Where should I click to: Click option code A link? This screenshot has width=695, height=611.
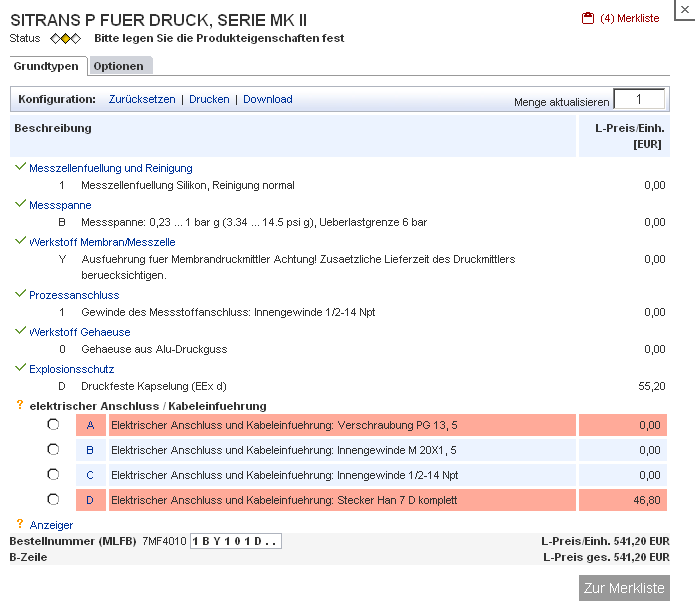pyautogui.click(x=90, y=426)
